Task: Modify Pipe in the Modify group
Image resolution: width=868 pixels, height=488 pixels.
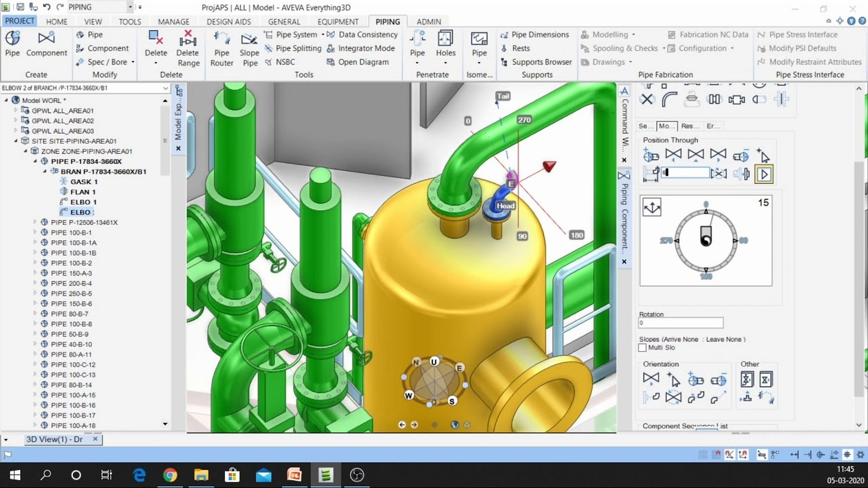Action: pyautogui.click(x=89, y=34)
